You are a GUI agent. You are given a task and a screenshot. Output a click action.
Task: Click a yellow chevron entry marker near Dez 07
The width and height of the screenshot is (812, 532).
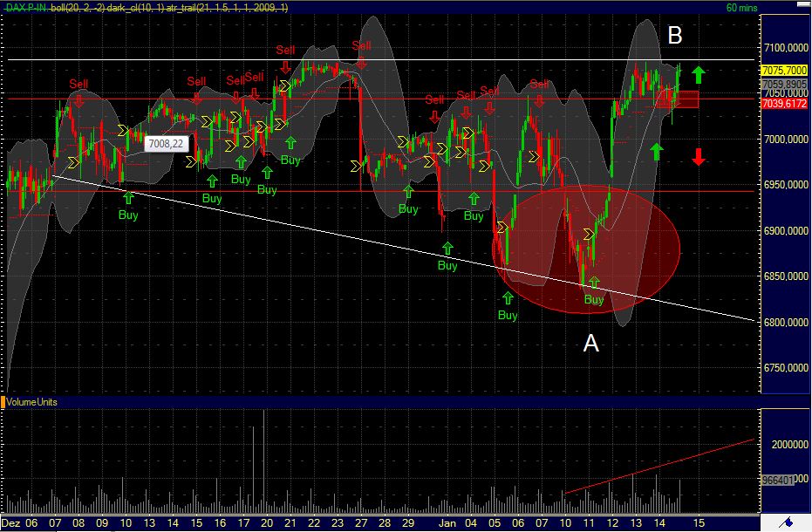pos(73,161)
